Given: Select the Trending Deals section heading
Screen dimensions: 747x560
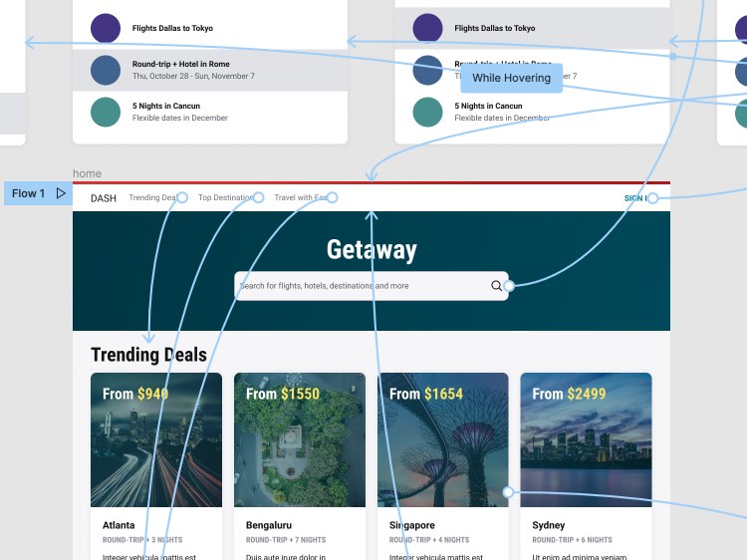Looking at the screenshot, I should coord(148,355).
